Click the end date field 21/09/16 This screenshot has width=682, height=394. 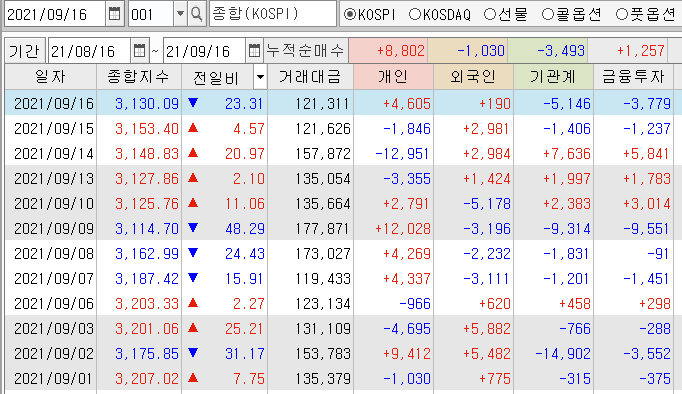tap(204, 51)
